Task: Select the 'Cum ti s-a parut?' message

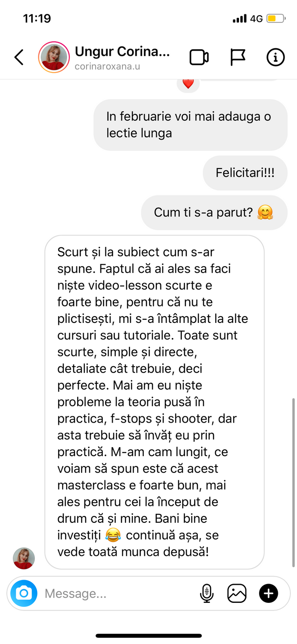Action: 214,212
